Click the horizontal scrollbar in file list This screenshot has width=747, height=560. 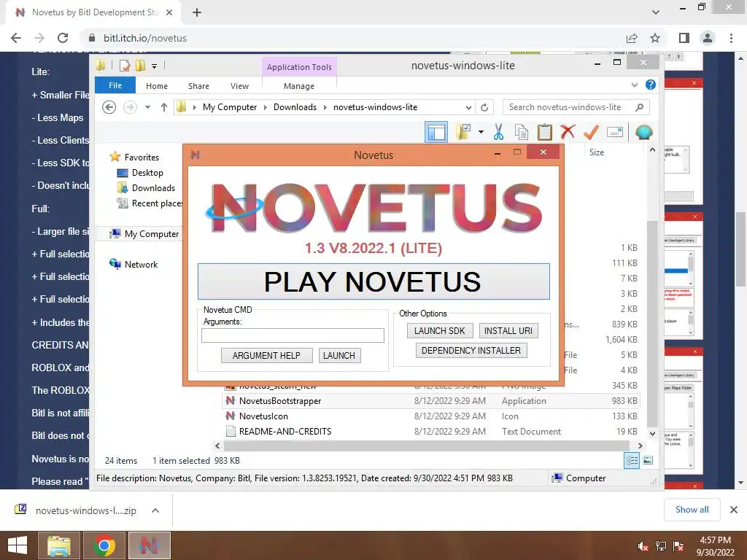[426, 446]
